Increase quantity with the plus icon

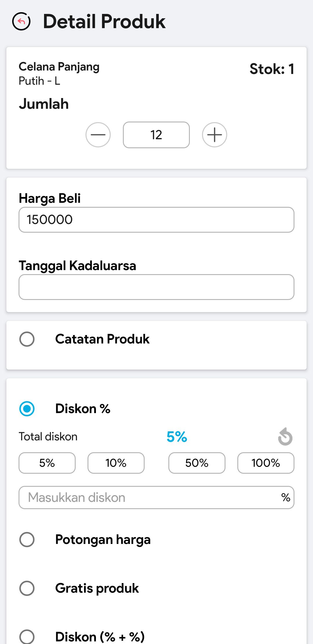[x=214, y=135]
